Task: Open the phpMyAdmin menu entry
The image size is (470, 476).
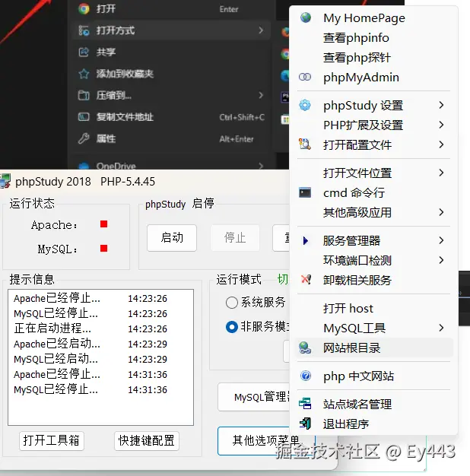Action: 373,77
